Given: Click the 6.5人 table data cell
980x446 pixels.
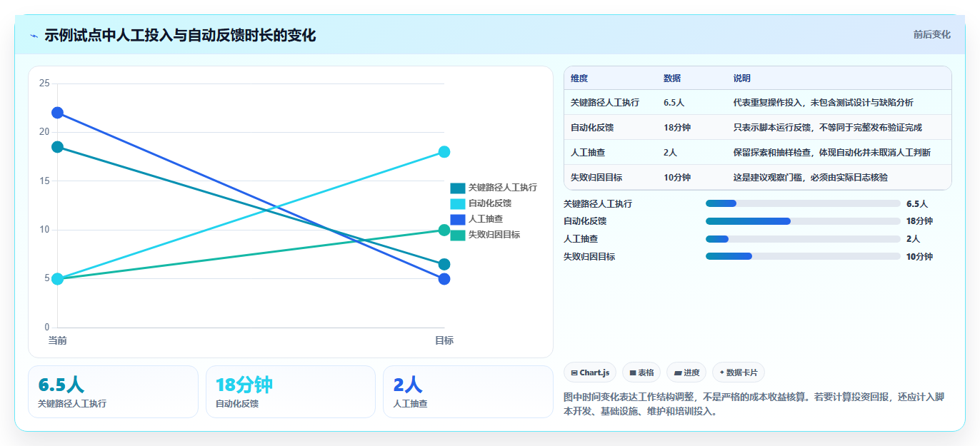Looking at the screenshot, I should (674, 103).
